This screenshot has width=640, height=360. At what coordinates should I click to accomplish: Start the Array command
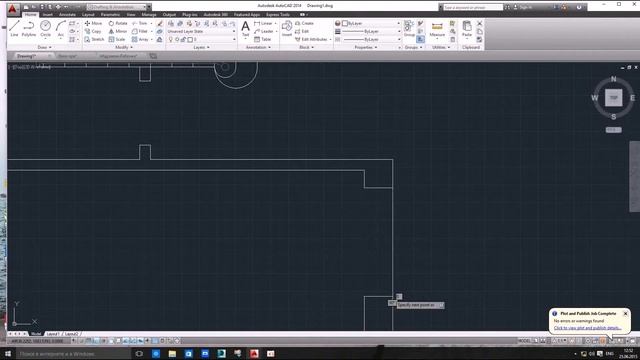pos(140,39)
